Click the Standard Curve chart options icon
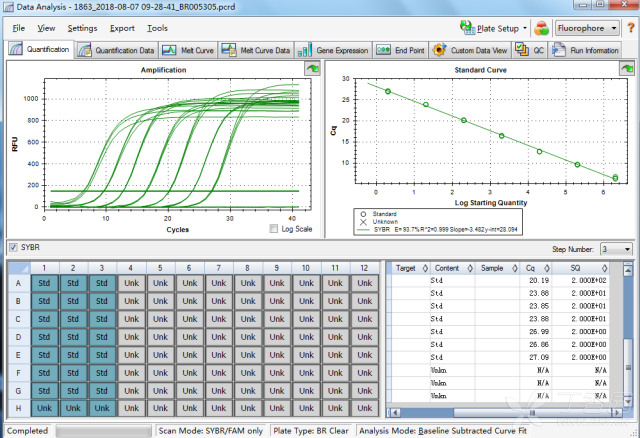Image resolution: width=640 pixels, height=438 pixels. coord(627,68)
